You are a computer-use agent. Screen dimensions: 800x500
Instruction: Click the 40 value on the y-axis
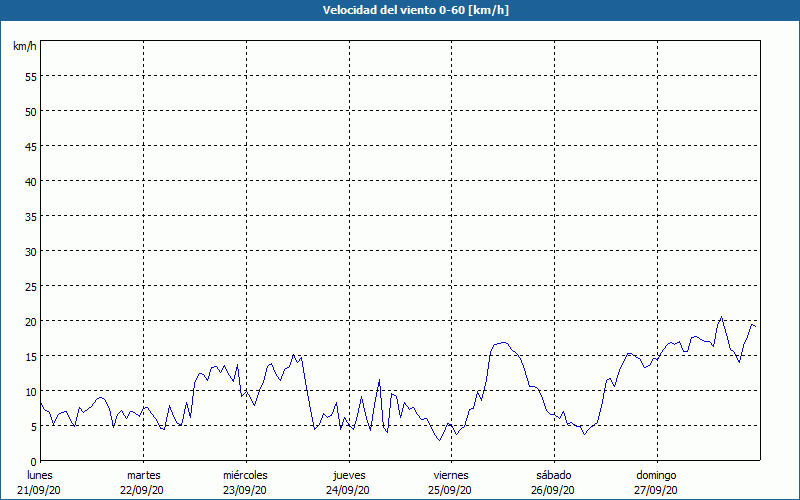click(31, 182)
